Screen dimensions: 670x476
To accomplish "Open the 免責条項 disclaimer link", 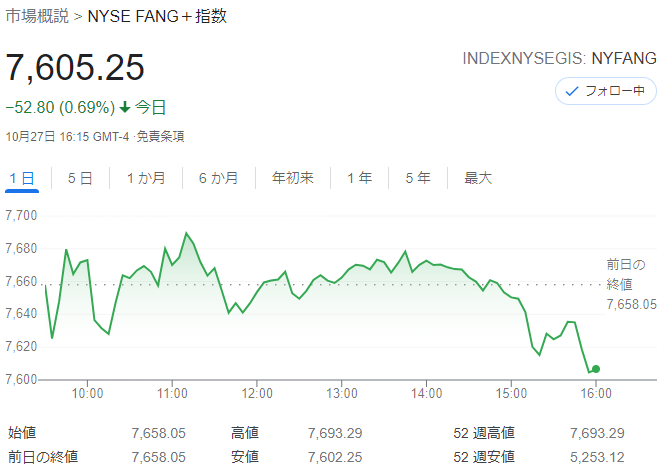I will point(160,137).
